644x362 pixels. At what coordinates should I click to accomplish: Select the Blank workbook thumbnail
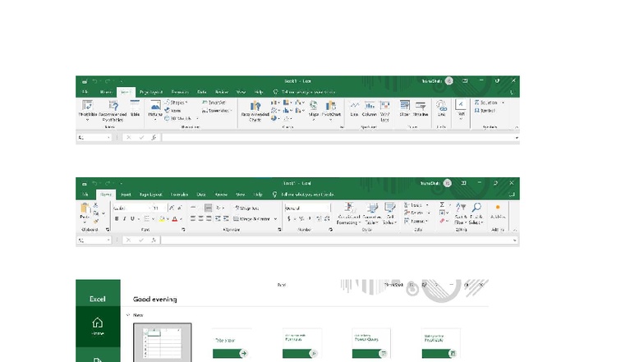[163, 343]
